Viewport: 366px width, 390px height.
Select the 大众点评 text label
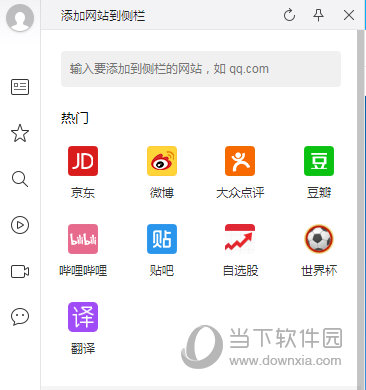[x=240, y=193]
